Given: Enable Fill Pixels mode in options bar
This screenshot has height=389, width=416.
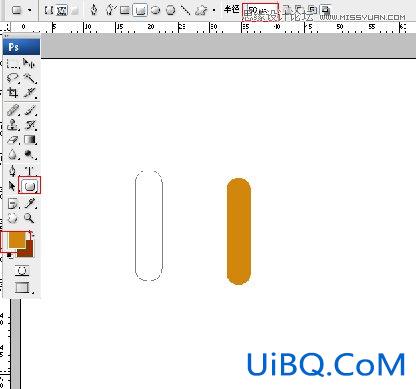Looking at the screenshot, I should pyautogui.click(x=75, y=10).
